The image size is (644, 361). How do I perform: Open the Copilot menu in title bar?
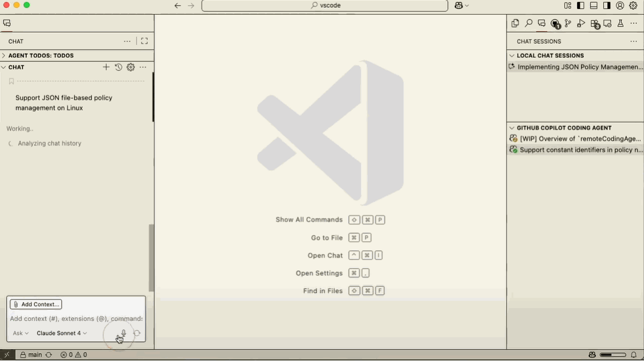(x=462, y=5)
